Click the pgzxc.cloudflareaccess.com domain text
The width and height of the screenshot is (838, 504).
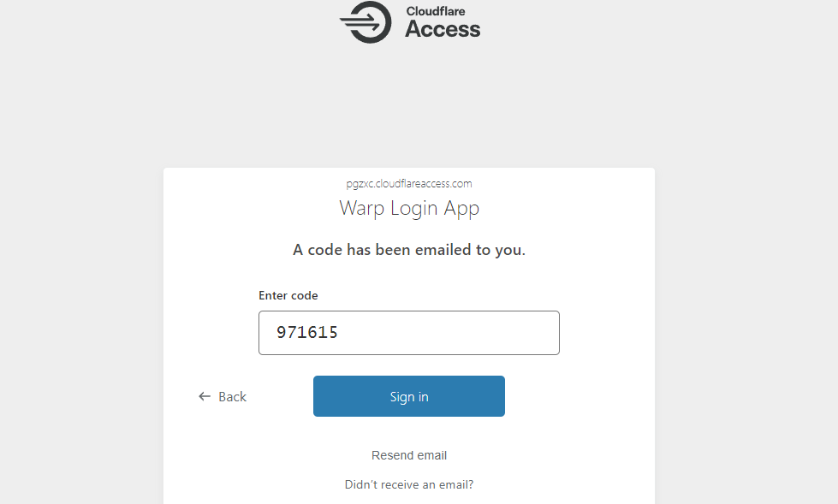tap(409, 184)
